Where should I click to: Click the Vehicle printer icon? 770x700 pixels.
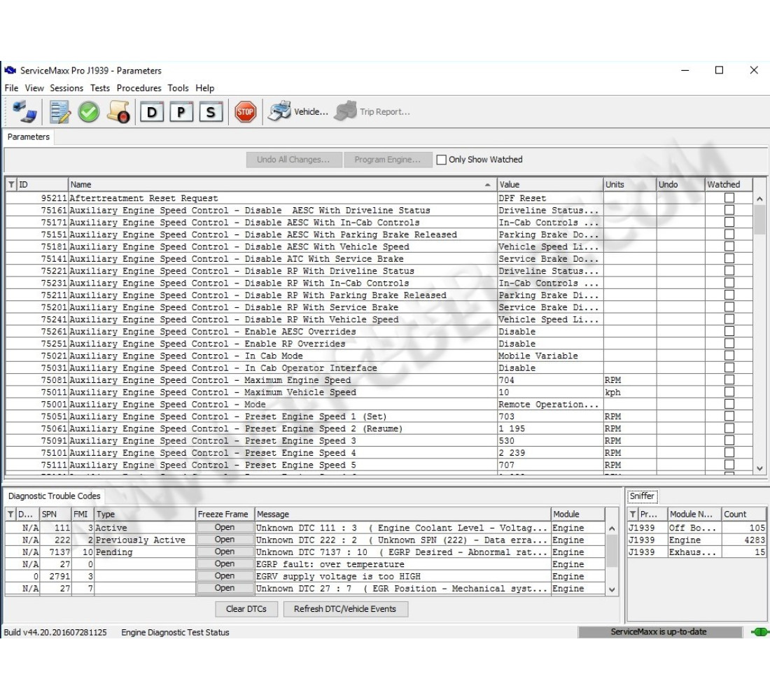point(279,110)
